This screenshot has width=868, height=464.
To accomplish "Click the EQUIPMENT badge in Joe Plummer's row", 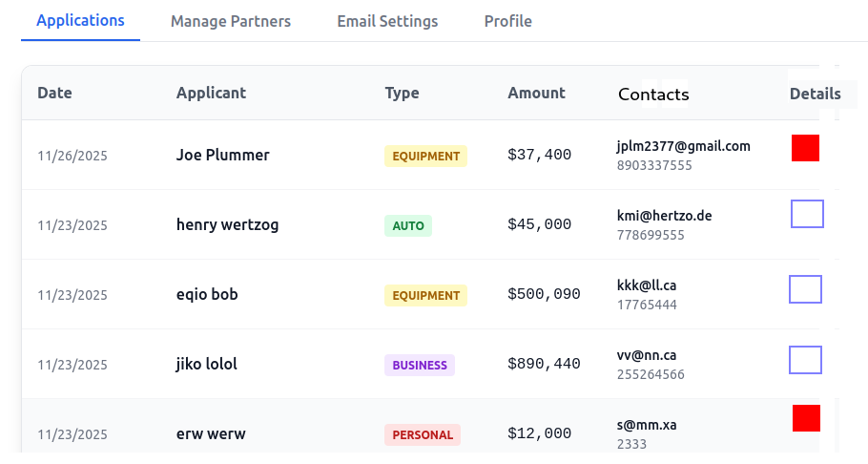I will point(425,157).
